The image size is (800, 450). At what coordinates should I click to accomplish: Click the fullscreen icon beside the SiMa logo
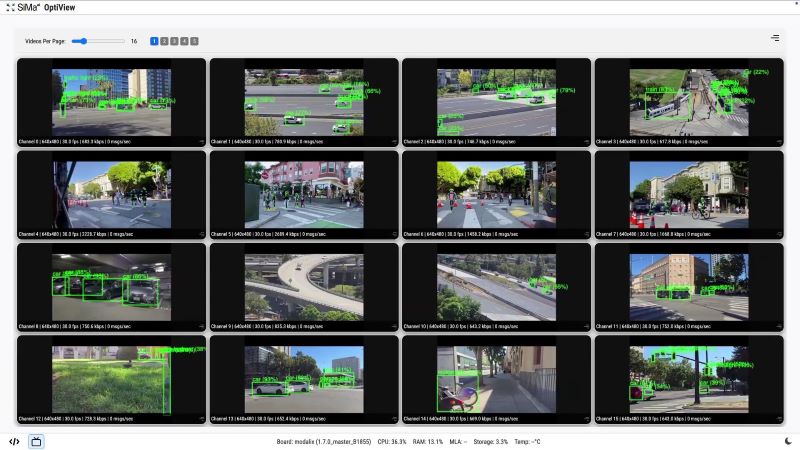9,7
